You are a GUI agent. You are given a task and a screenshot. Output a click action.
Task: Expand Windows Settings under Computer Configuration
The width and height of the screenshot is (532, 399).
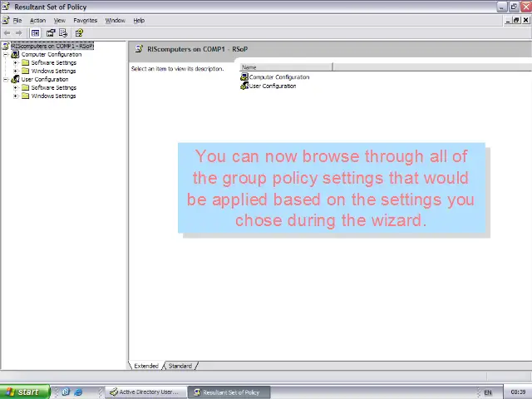tap(15, 71)
